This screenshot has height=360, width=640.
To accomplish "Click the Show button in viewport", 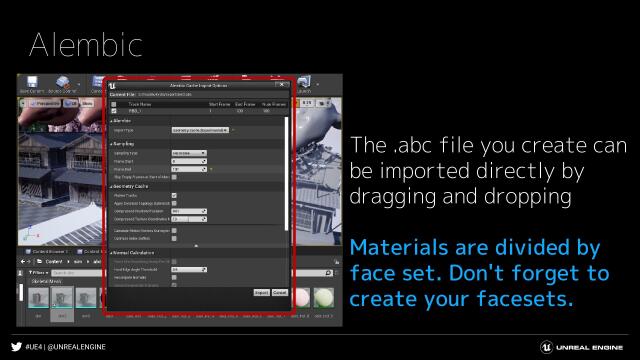I will pyautogui.click(x=87, y=104).
